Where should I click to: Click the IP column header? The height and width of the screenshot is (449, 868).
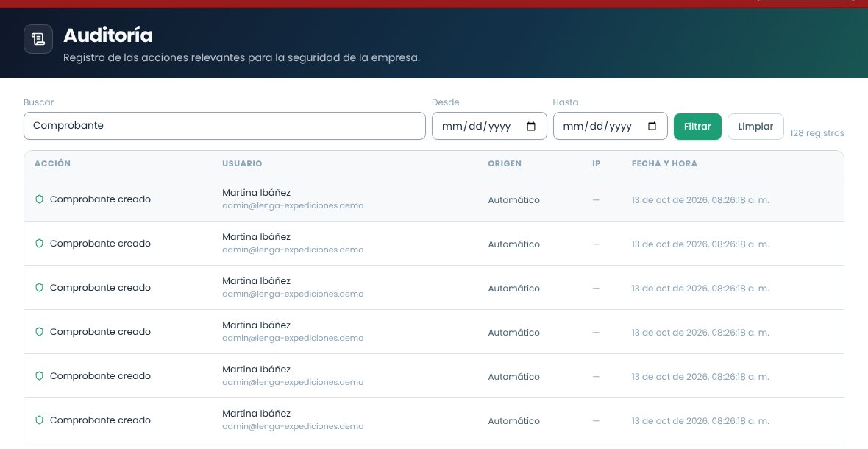tap(596, 163)
